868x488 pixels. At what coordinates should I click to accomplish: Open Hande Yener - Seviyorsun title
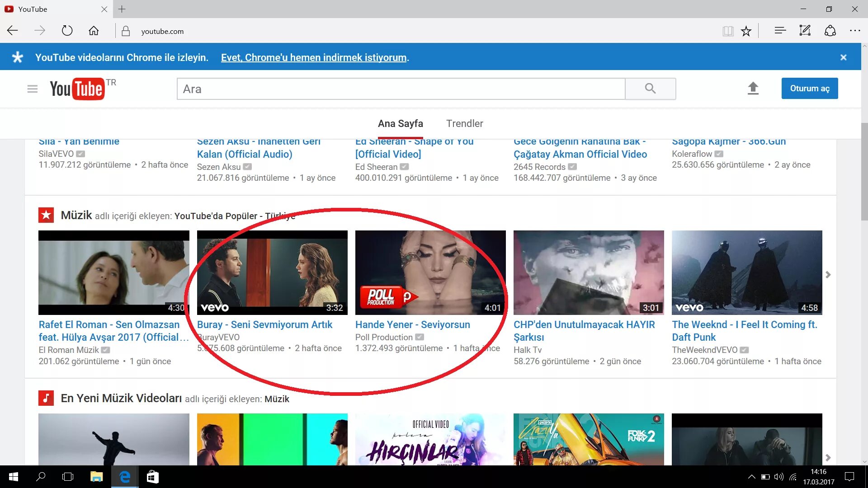[413, 324]
